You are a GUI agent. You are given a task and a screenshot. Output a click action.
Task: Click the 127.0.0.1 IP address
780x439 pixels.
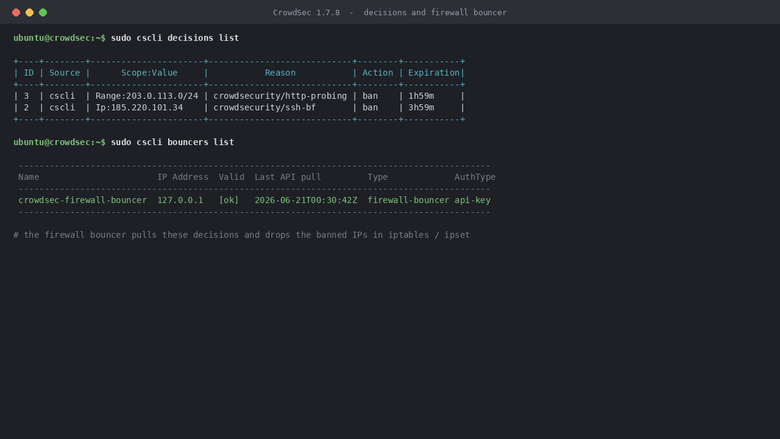[x=180, y=200]
